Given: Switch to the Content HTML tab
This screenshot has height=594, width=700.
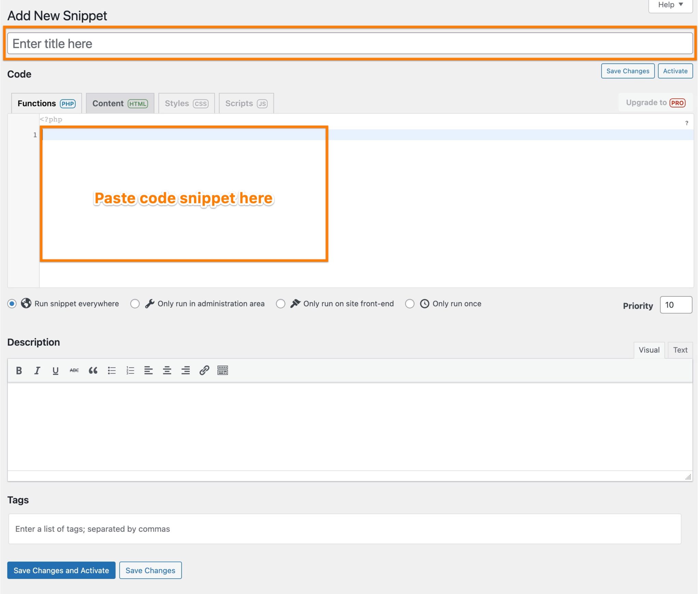Looking at the screenshot, I should pos(120,103).
